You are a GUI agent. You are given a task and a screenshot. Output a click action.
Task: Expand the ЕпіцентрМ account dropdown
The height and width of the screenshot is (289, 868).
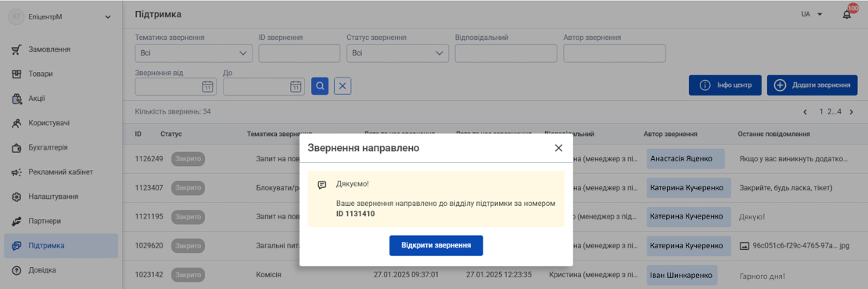tap(108, 17)
